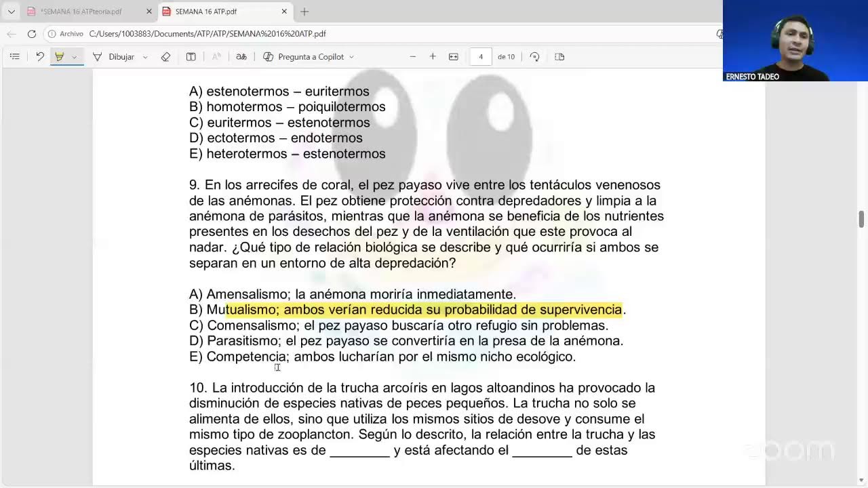Viewport: 868px width, 488px height.
Task: Close the SEMANA 16 ATP.pdf tab
Action: pos(284,12)
